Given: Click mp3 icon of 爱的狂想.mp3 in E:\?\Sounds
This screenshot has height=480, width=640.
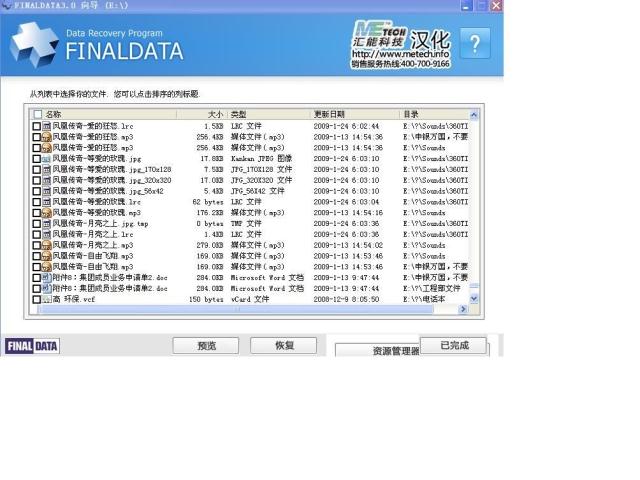Looking at the screenshot, I should (47, 148).
